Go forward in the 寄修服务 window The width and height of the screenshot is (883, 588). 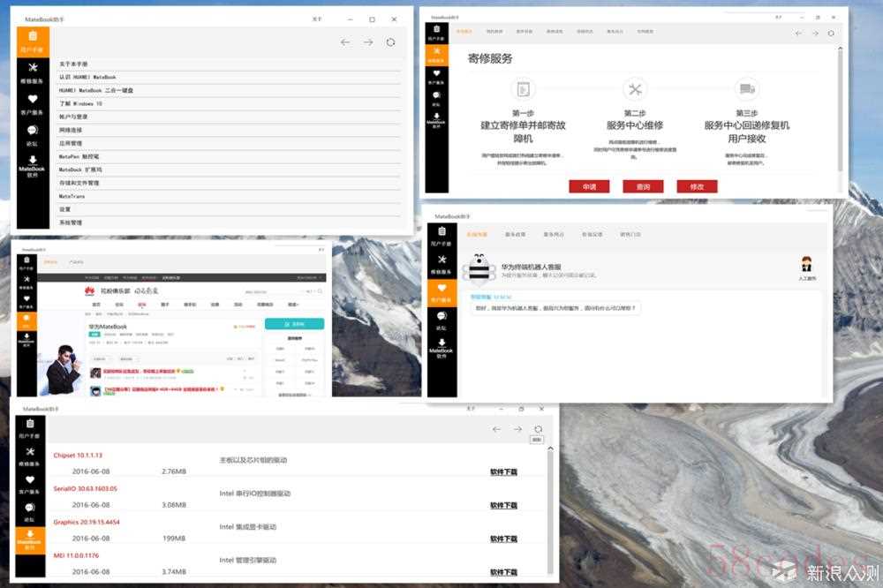click(x=815, y=34)
